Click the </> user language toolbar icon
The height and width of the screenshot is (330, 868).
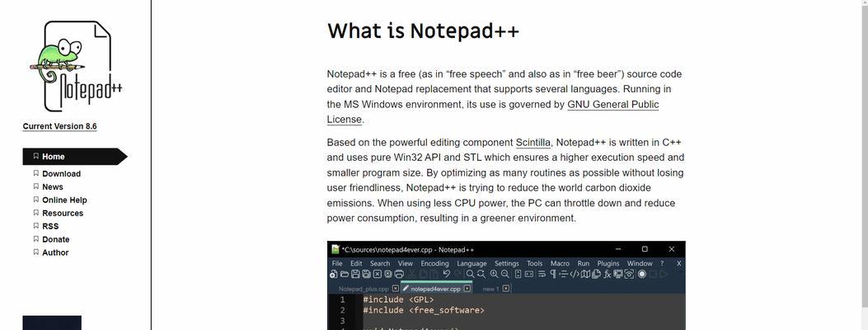(575, 274)
